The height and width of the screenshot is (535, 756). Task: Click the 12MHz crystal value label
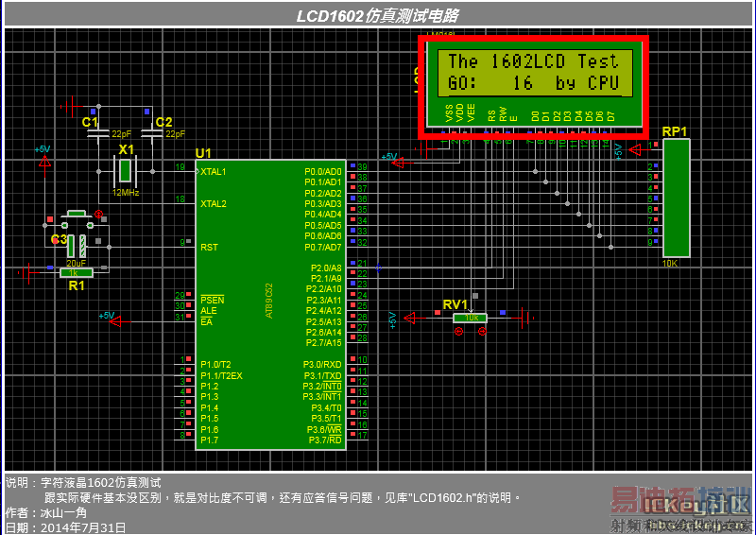click(126, 193)
